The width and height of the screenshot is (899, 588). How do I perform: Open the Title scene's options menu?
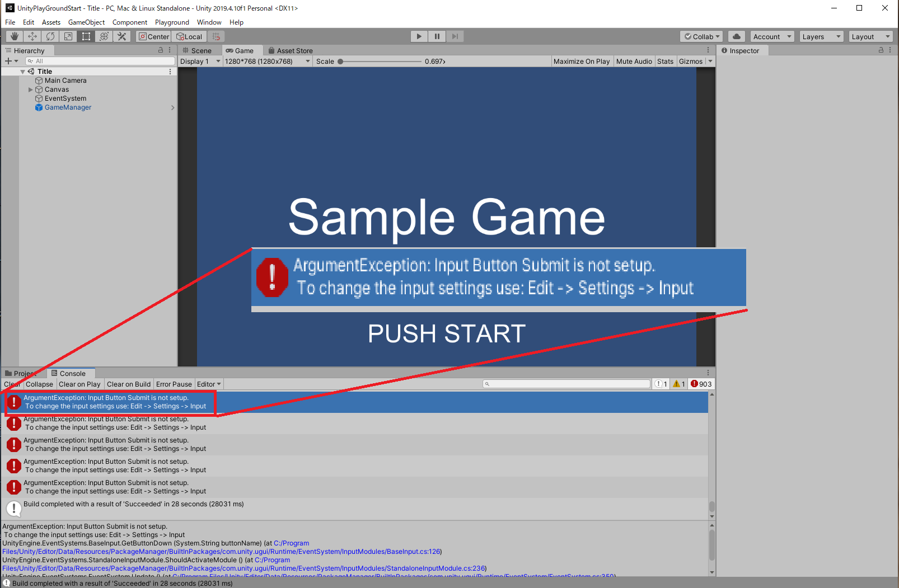[170, 72]
